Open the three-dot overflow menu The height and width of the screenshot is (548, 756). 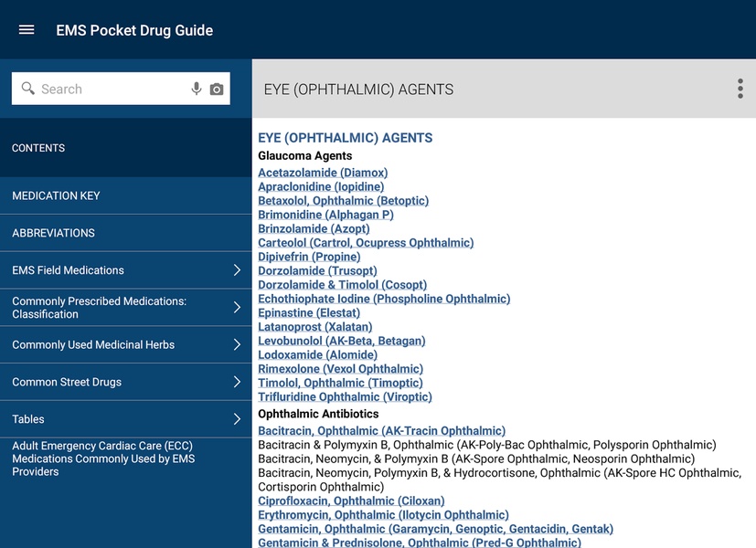tap(740, 90)
